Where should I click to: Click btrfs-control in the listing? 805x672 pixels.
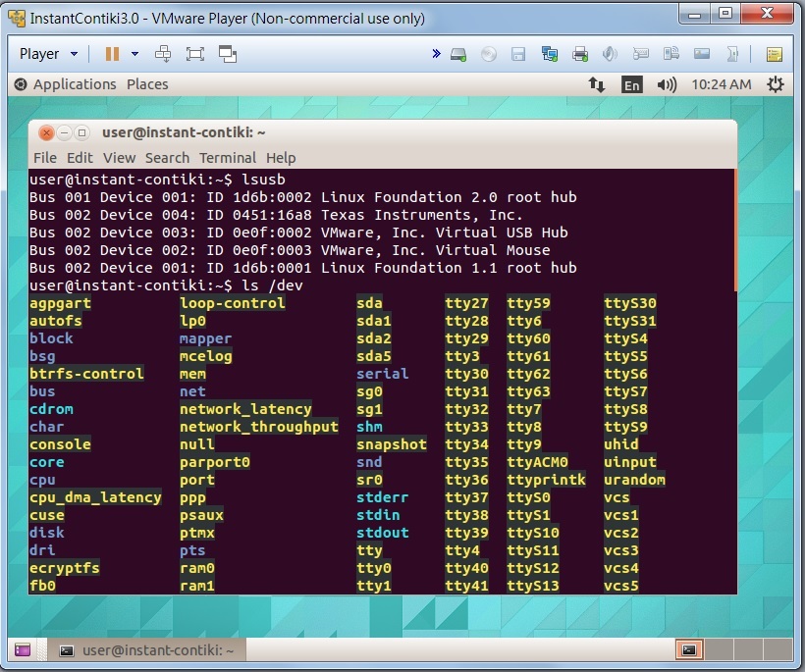(86, 374)
